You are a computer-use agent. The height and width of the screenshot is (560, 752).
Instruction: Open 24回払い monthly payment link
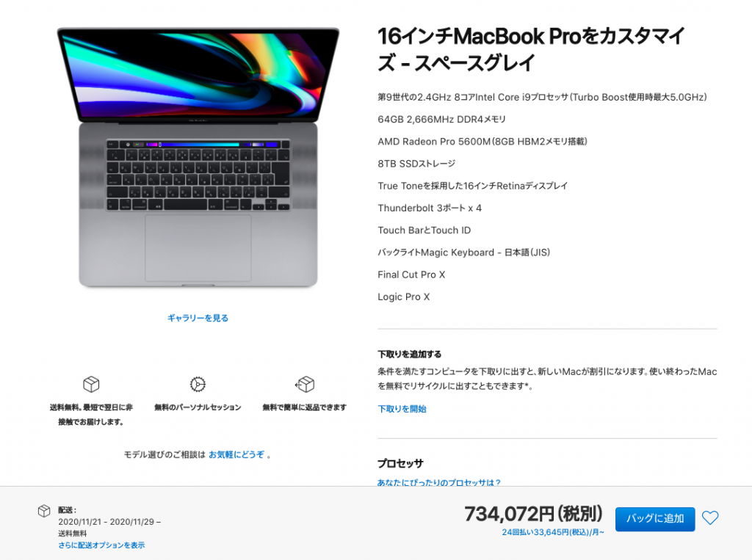tap(552, 532)
